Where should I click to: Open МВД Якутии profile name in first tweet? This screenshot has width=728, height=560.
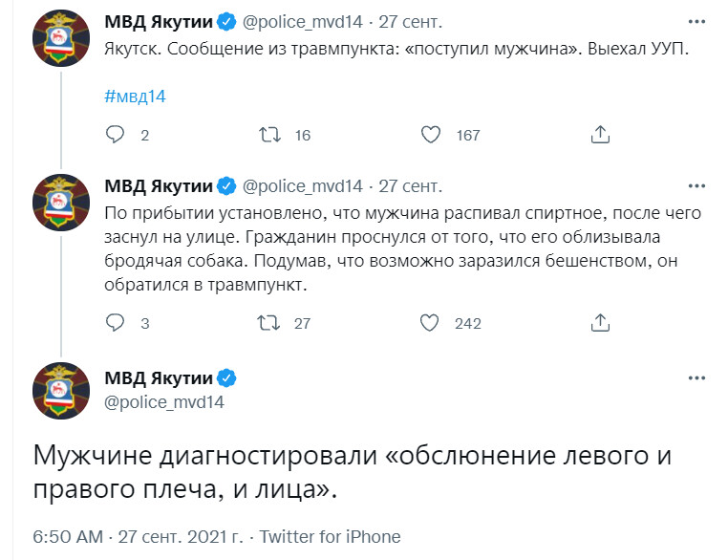pyautogui.click(x=159, y=22)
